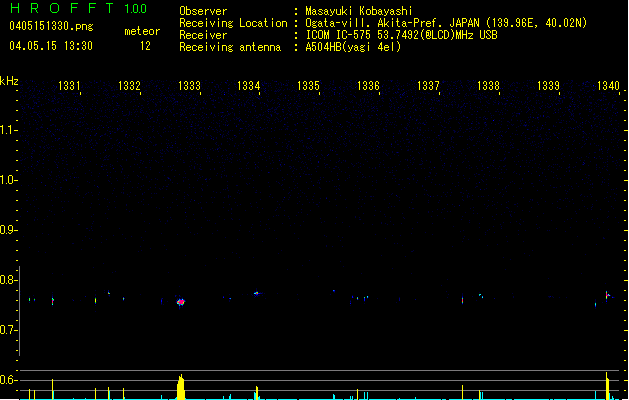Click the meteor echo blip near 1334
Screen dimensions: 629x400
coord(257,293)
